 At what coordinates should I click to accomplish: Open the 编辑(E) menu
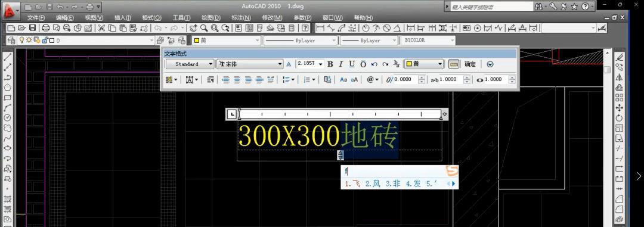[x=65, y=18]
